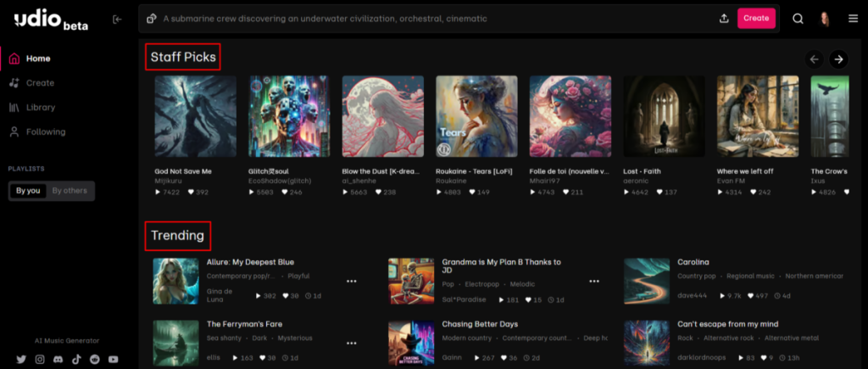Open Can't escape from my mind thumbnail
This screenshot has width=868, height=369.
pyautogui.click(x=647, y=343)
